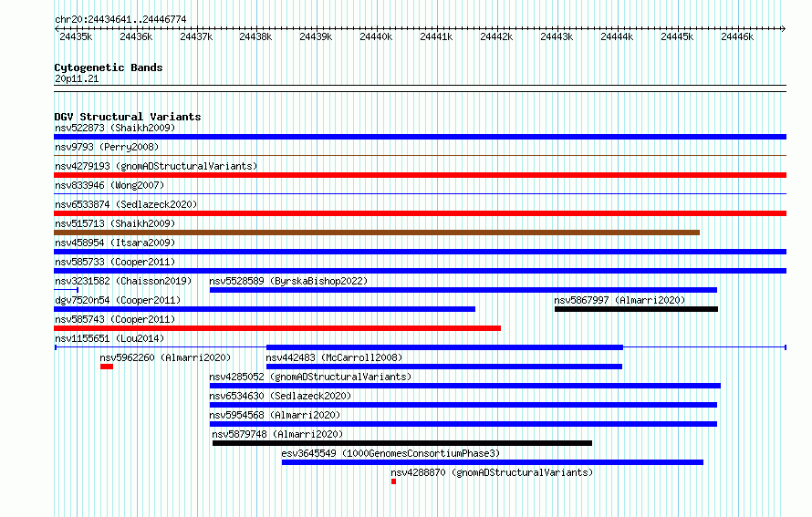Open esv3645549 (1000GenomesConsortiumPhase3) label
Screen dimensions: 812x517
391,453
